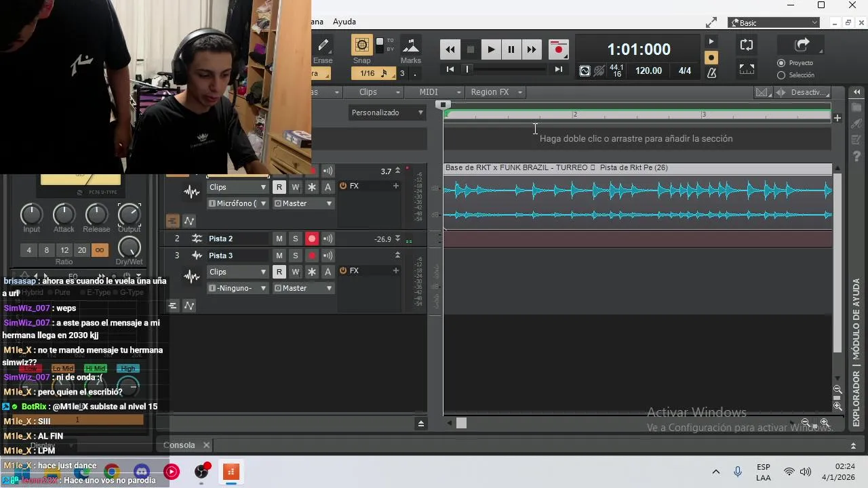Open the tempo field showing 120.00
This screenshot has width=868, height=488.
(648, 70)
